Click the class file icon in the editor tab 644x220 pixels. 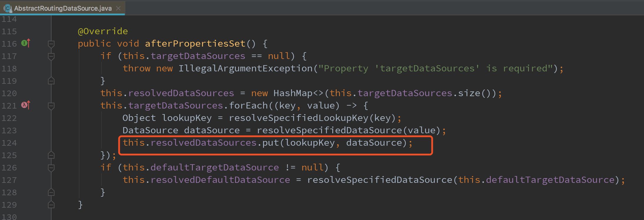8,8
